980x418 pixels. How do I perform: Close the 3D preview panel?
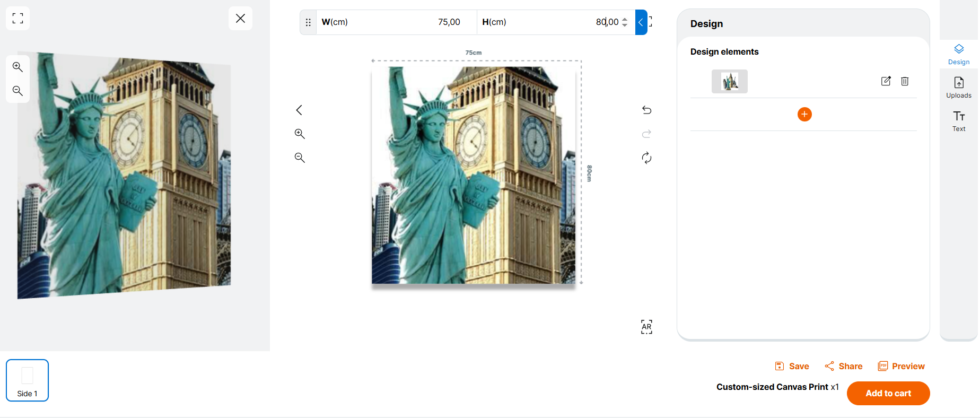click(240, 19)
